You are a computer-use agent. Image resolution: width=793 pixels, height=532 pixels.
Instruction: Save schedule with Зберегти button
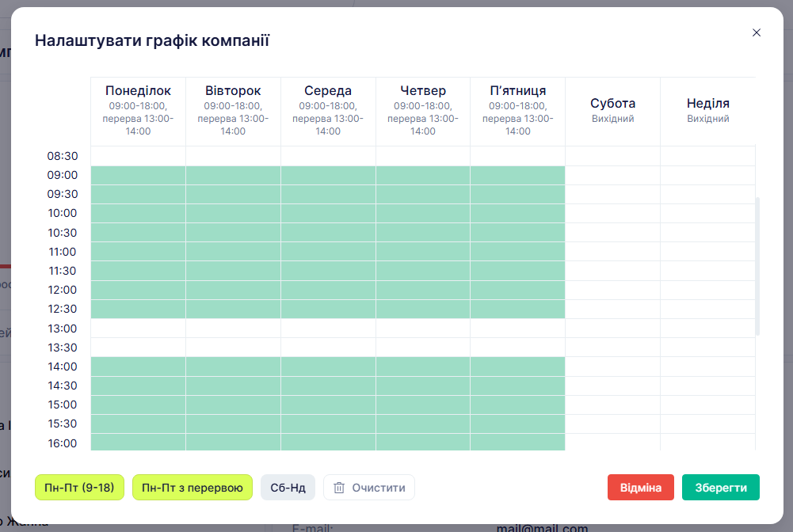720,488
